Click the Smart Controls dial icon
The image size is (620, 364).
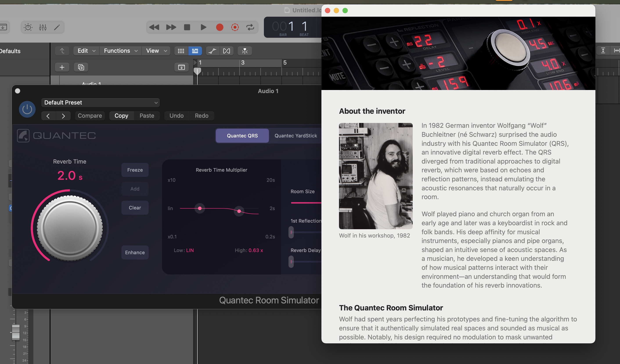pyautogui.click(x=28, y=27)
